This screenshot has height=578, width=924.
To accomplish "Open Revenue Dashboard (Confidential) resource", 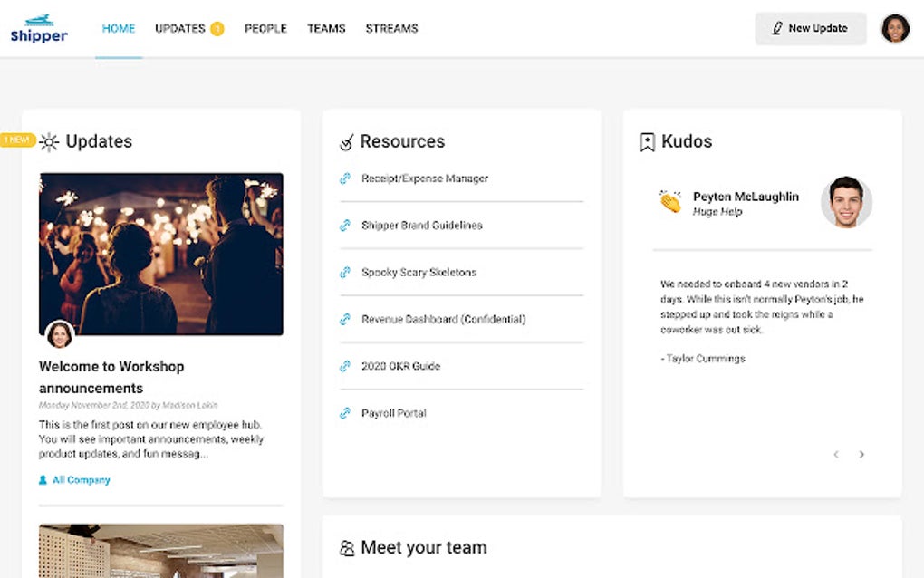I will click(443, 319).
